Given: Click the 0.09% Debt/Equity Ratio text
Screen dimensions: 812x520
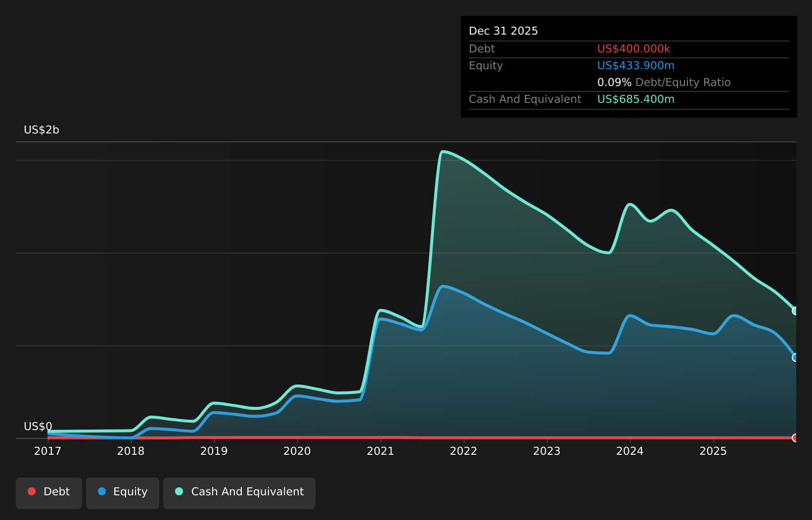Looking at the screenshot, I should [x=664, y=83].
